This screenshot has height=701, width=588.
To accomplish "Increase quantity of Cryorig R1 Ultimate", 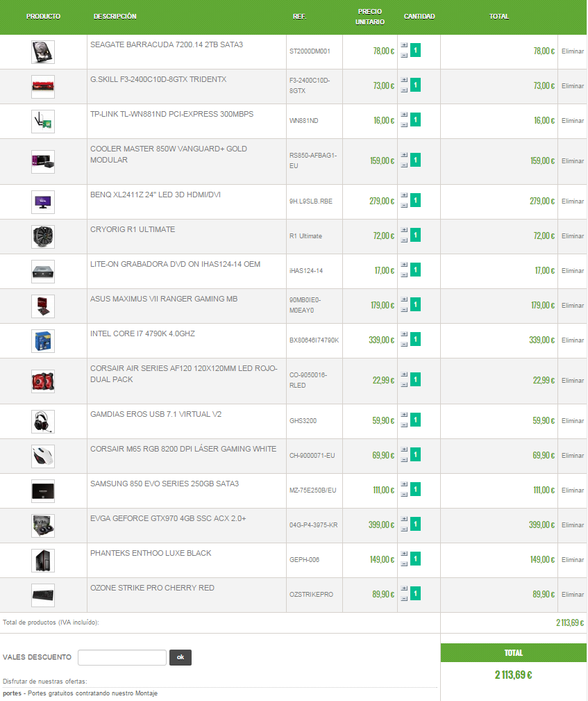I will (404, 230).
